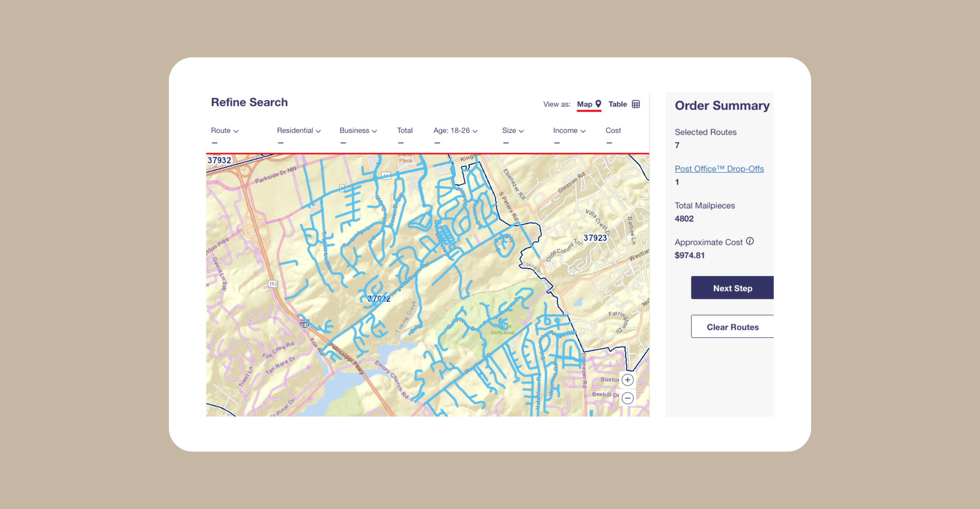This screenshot has width=980, height=509.
Task: Click the Order Summary heading
Action: coord(722,106)
